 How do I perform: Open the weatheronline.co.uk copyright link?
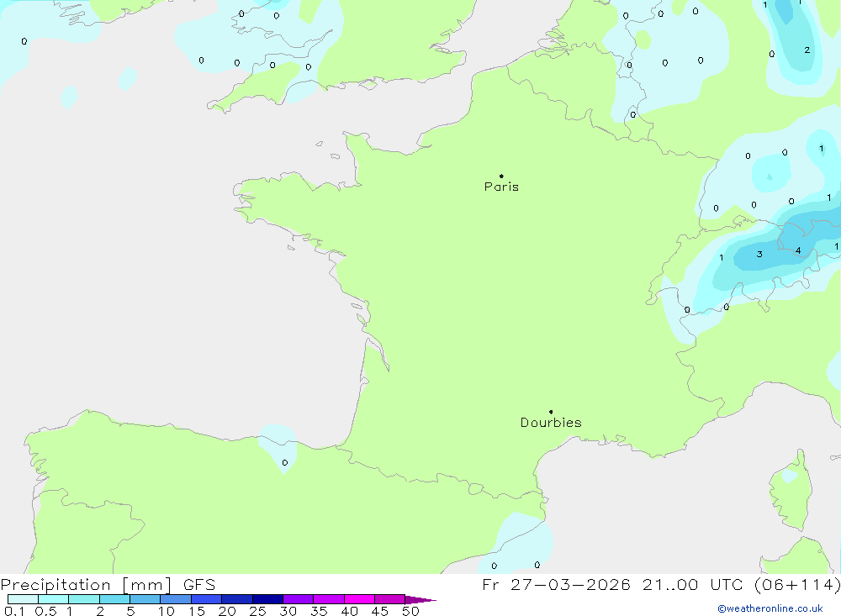(770, 608)
